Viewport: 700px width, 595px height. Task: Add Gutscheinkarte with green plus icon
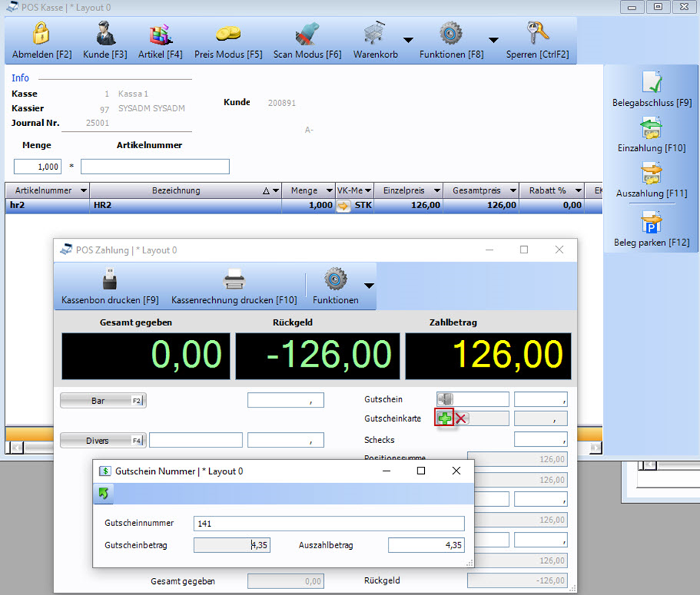445,419
